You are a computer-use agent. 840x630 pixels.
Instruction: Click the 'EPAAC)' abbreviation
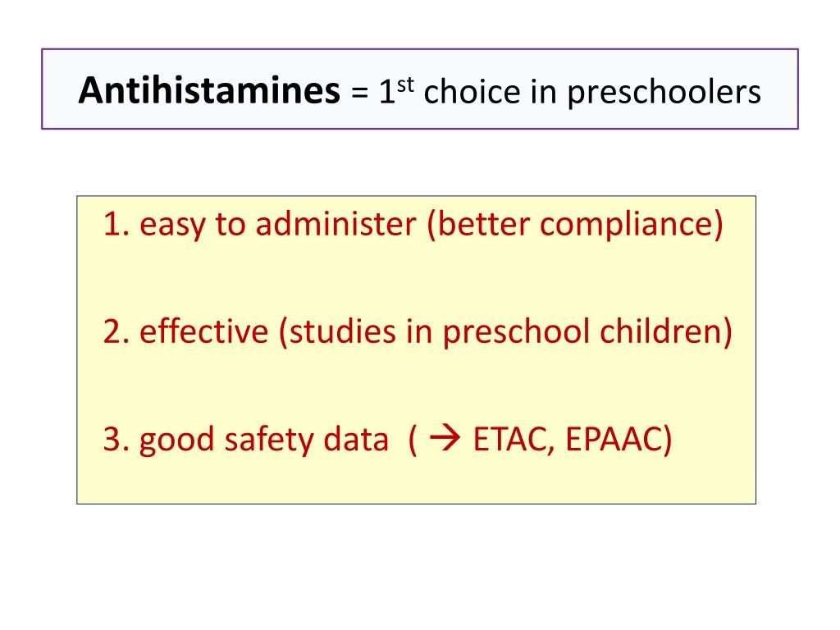(x=619, y=440)
